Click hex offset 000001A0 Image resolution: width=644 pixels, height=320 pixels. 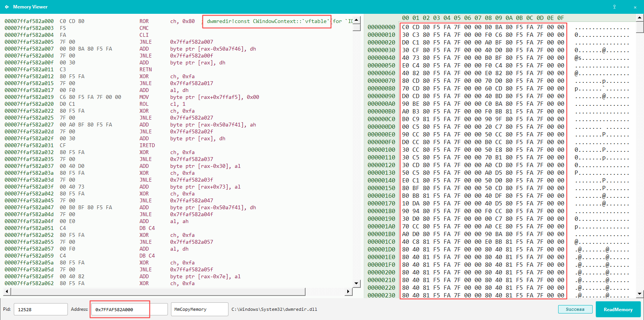pos(381,226)
